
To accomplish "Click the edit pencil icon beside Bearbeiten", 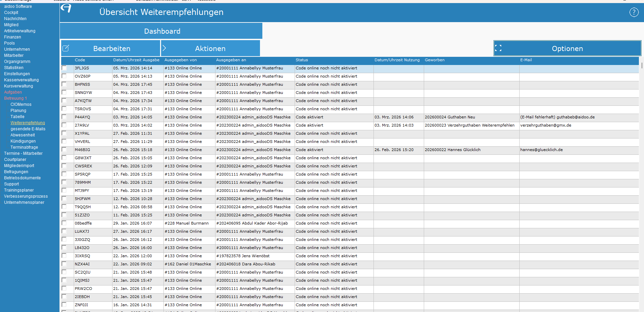I will point(66,48).
